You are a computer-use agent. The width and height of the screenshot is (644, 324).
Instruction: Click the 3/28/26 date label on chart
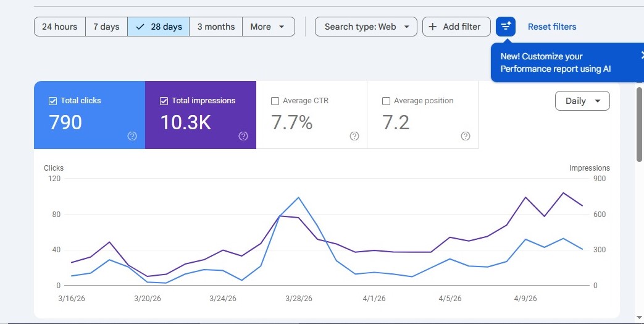pyautogui.click(x=299, y=299)
